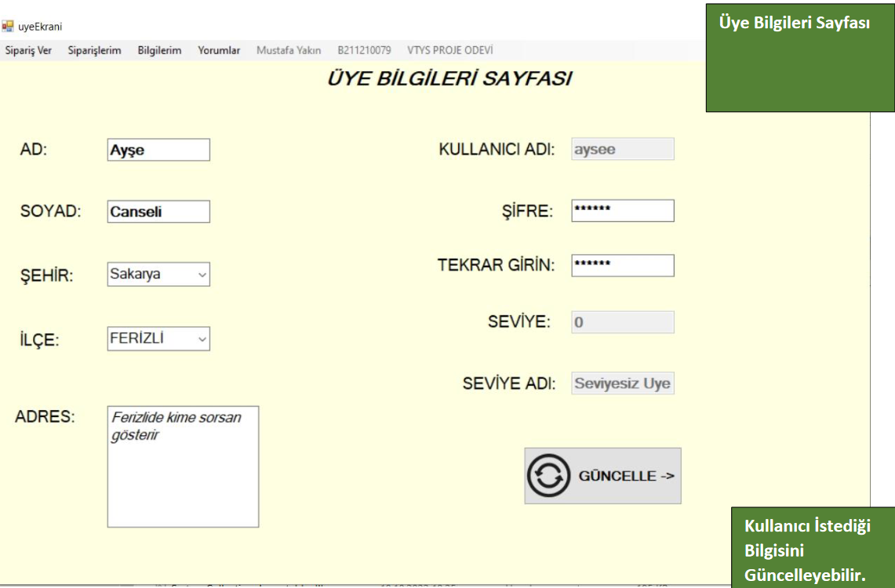Image resolution: width=895 pixels, height=588 pixels.
Task: Click the uyeEkrani window title icon
Action: click(x=8, y=27)
